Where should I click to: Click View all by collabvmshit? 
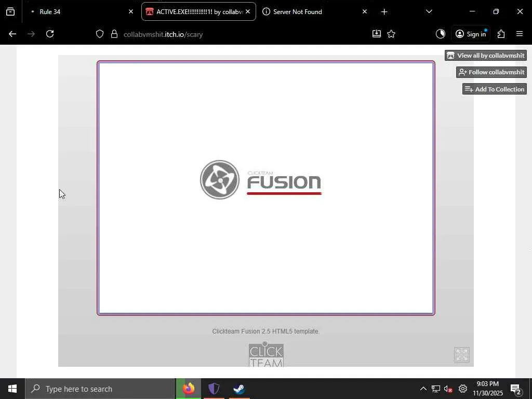(486, 55)
